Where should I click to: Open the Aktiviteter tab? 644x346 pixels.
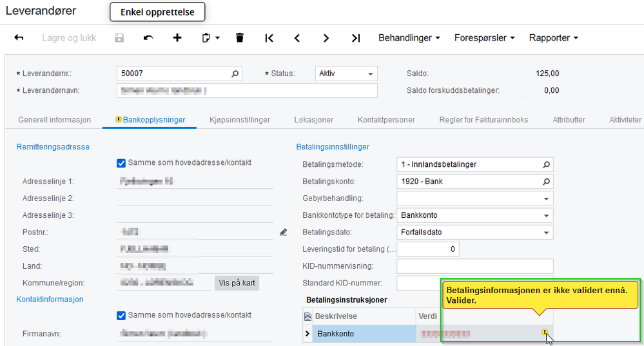click(x=625, y=120)
